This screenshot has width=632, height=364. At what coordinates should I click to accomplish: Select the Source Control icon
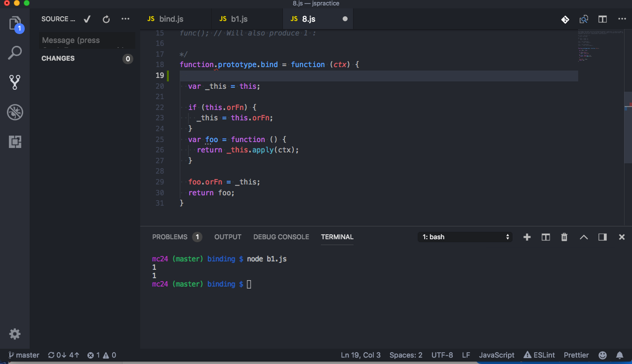[x=15, y=82]
